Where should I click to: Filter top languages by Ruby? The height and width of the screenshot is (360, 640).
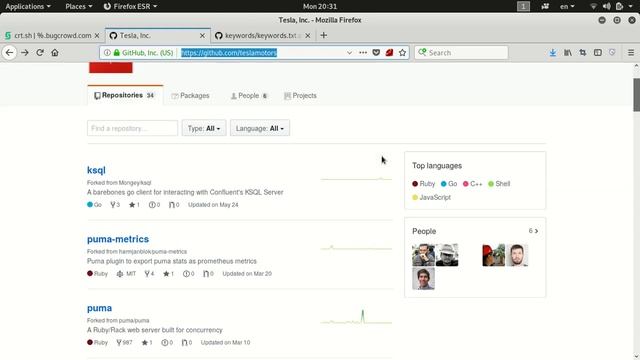[x=424, y=184]
